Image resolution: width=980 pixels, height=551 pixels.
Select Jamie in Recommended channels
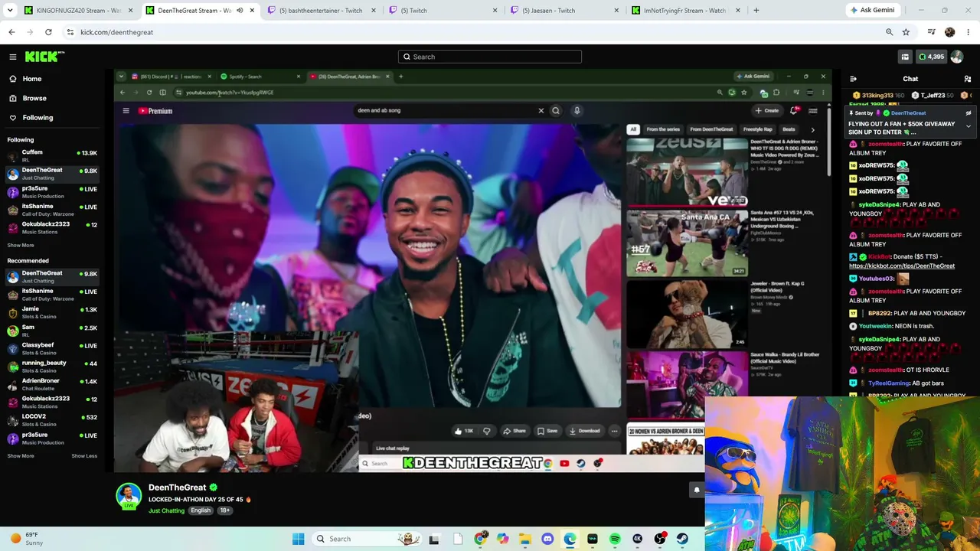[52, 312]
